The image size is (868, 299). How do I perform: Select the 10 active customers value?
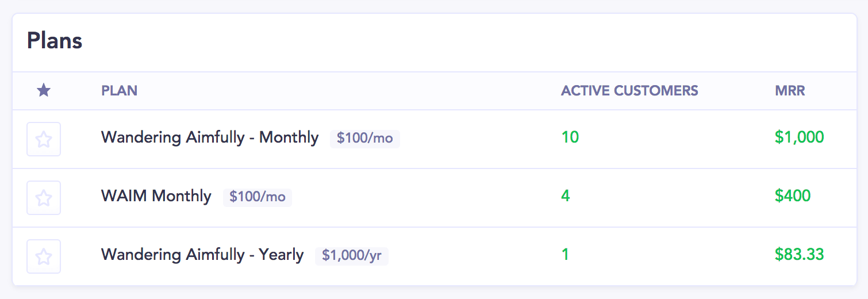point(570,137)
